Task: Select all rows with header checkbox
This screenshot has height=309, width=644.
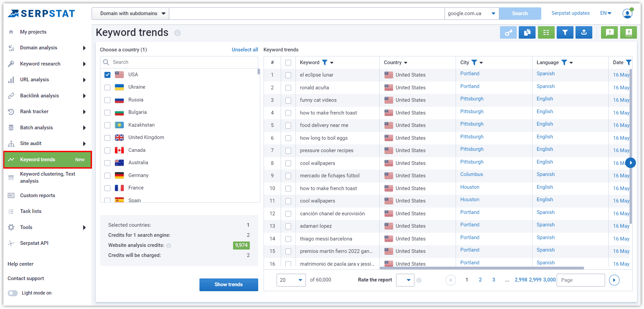Action: (288, 63)
